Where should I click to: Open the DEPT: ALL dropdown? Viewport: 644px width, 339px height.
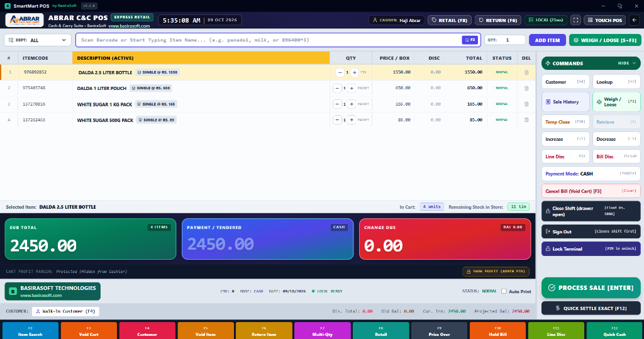click(38, 40)
